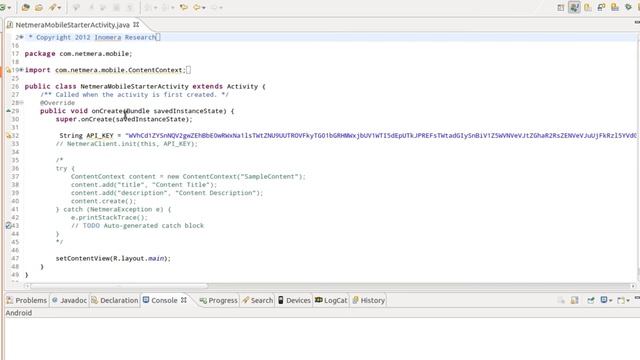The height and width of the screenshot is (360, 640).
Task: Click the 'super.onCreate(savedInstanceState);' line
Action: point(124,119)
